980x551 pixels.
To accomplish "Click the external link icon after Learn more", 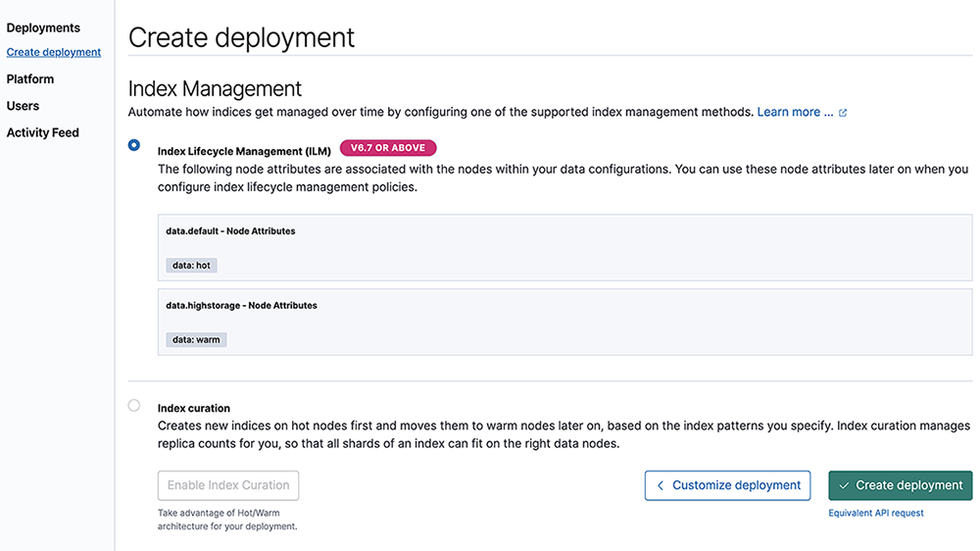I will (843, 113).
